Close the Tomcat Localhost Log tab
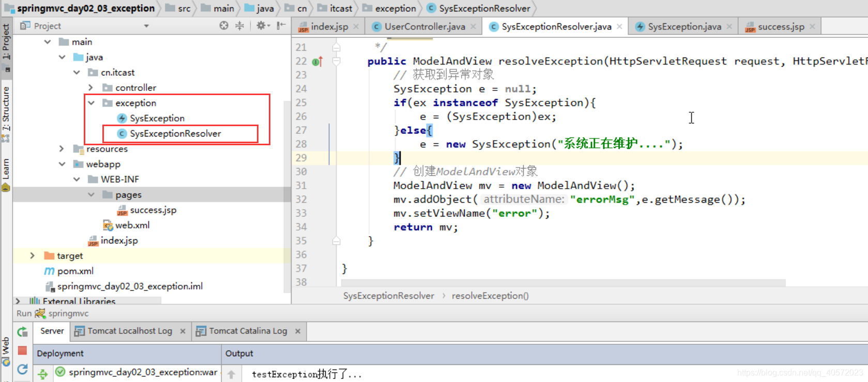 [182, 331]
